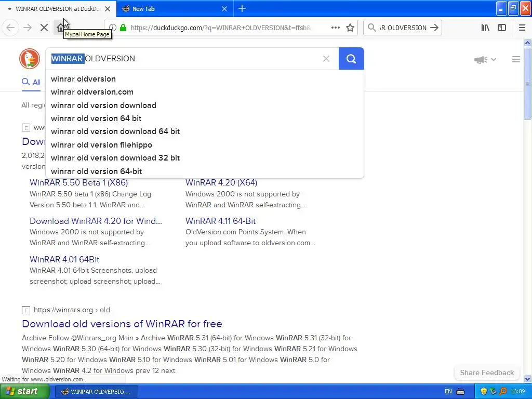This screenshot has width=532, height=399.
Task: Click the toolbar search box magnifier icon
Action: click(x=372, y=28)
